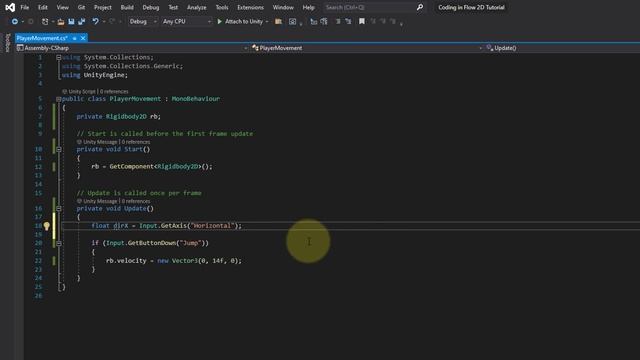Undo the last edit with the Undo arrow

coord(95,21)
